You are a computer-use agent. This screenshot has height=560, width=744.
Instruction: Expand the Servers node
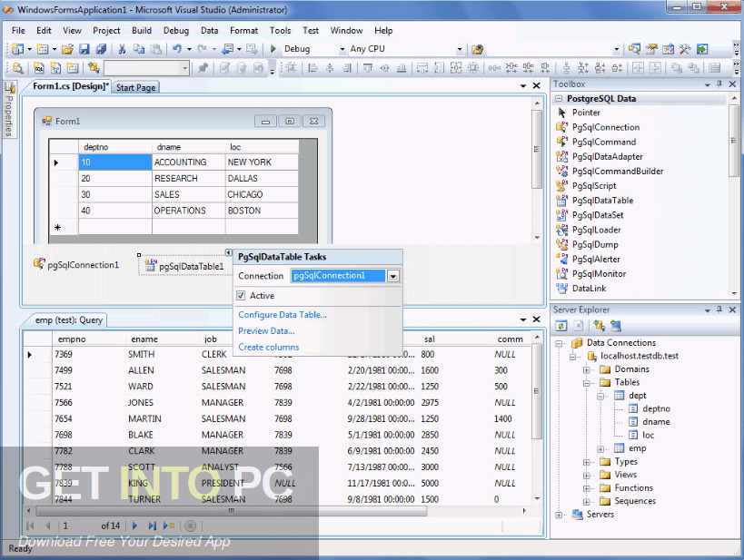pos(559,515)
